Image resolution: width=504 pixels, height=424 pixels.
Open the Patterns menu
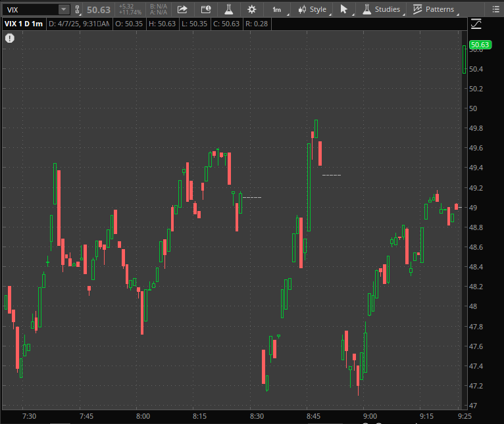(x=434, y=10)
